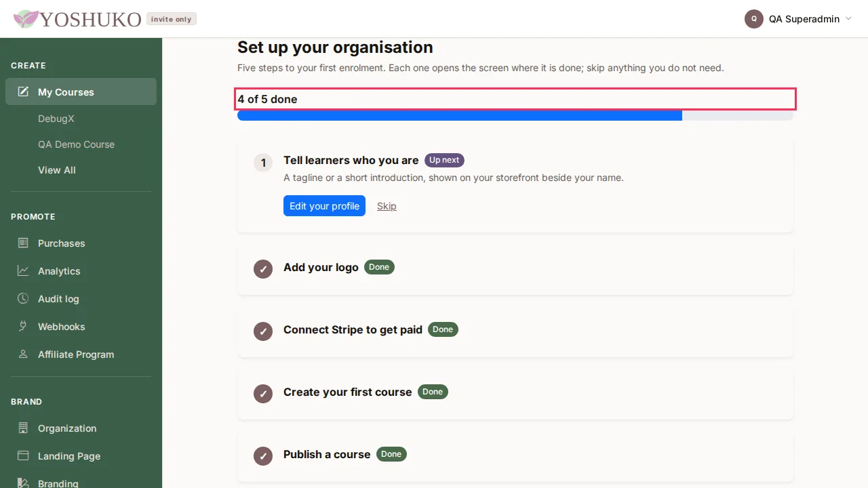Open the My Courses edit icon
Screen dimensions: 868x488
23,91
